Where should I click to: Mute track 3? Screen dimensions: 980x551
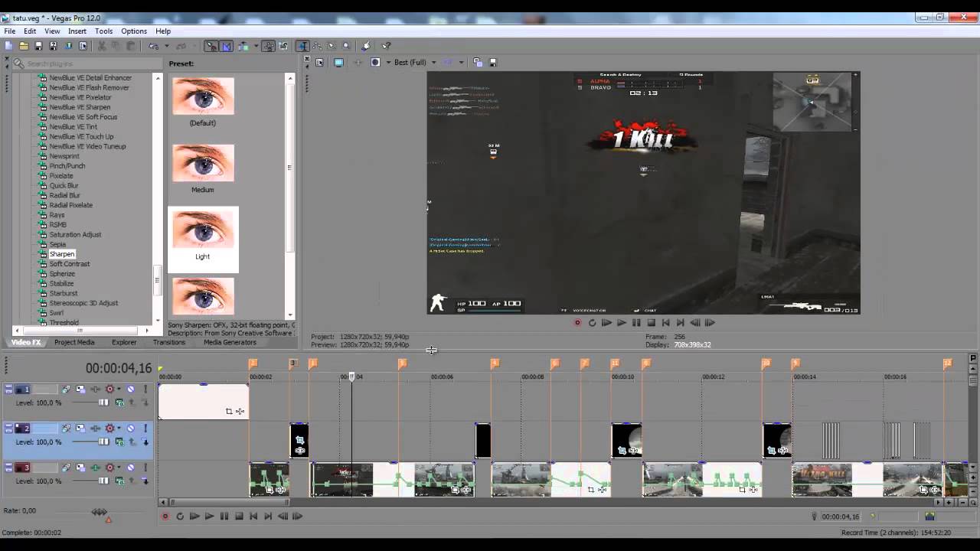131,468
